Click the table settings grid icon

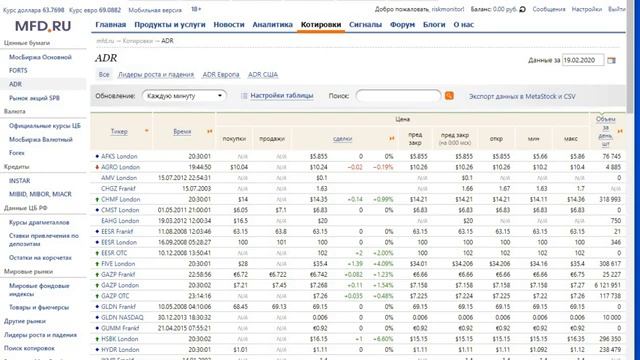[244, 96]
